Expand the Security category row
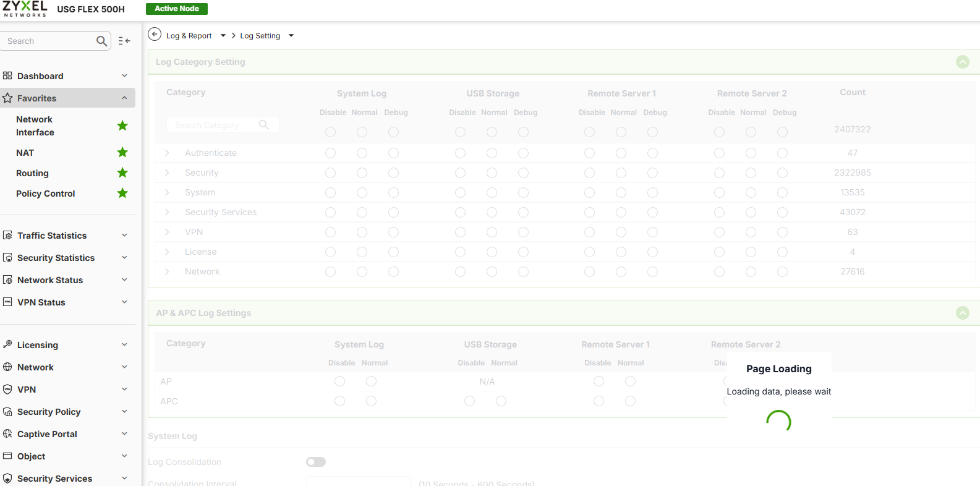This screenshot has height=486, width=980. pos(167,173)
